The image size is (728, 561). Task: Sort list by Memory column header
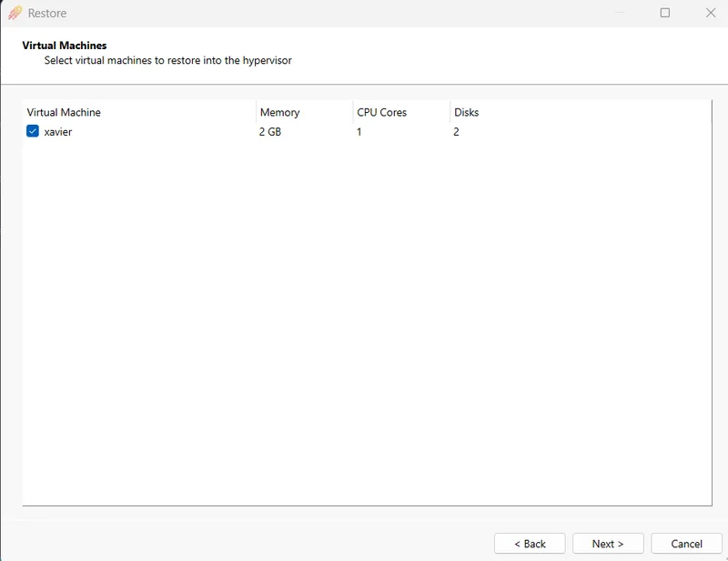coord(279,112)
